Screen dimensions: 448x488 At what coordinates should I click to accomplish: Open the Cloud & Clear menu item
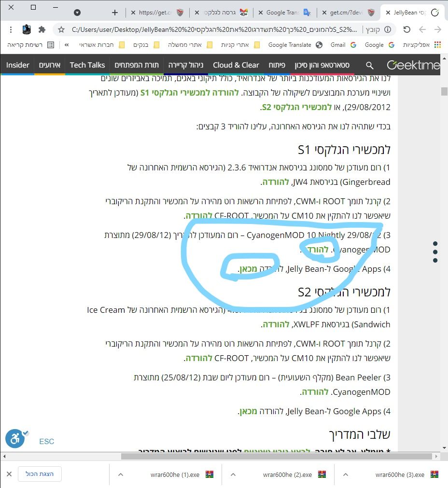click(x=236, y=65)
